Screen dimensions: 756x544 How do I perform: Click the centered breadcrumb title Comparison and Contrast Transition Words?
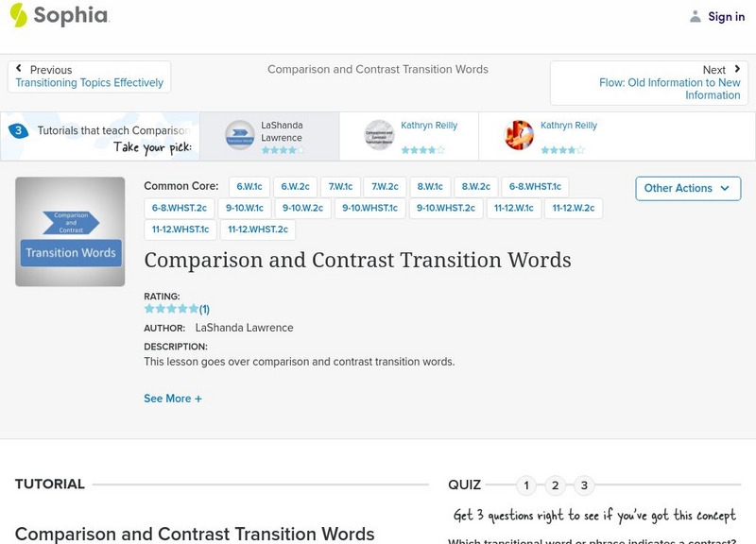point(378,69)
